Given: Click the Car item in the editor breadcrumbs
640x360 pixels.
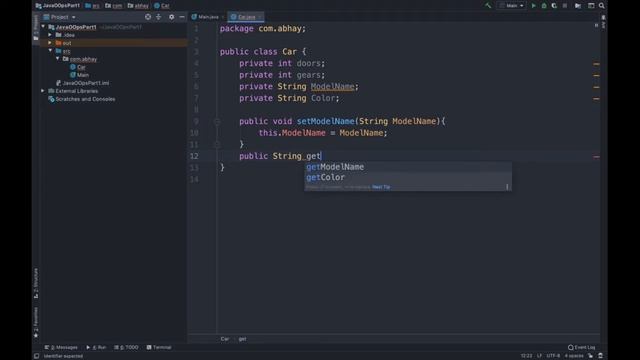Looking at the screenshot, I should pos(224,339).
